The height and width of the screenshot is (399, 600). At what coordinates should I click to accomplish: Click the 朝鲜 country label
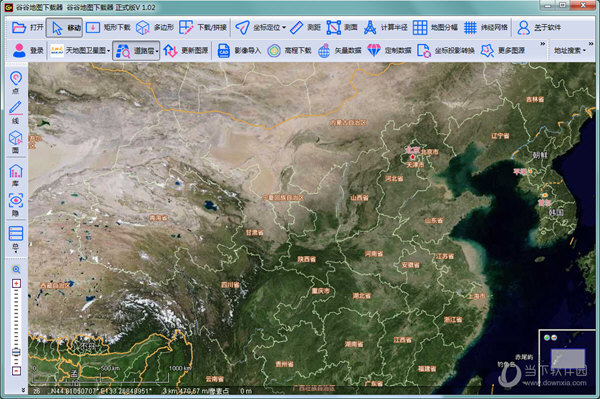click(x=540, y=155)
